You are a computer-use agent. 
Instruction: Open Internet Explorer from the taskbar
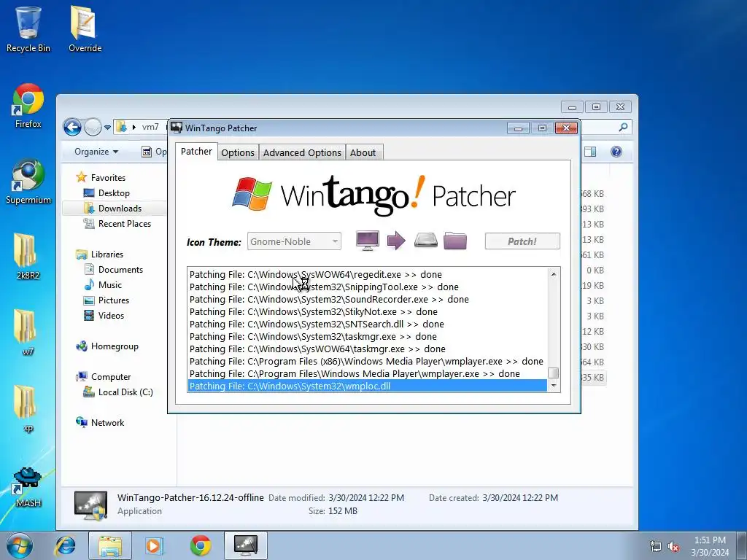(65, 545)
